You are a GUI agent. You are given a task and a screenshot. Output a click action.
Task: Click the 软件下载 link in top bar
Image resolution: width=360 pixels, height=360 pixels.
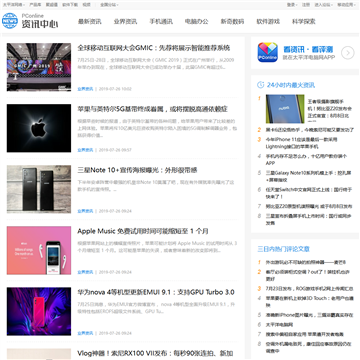[70, 5]
